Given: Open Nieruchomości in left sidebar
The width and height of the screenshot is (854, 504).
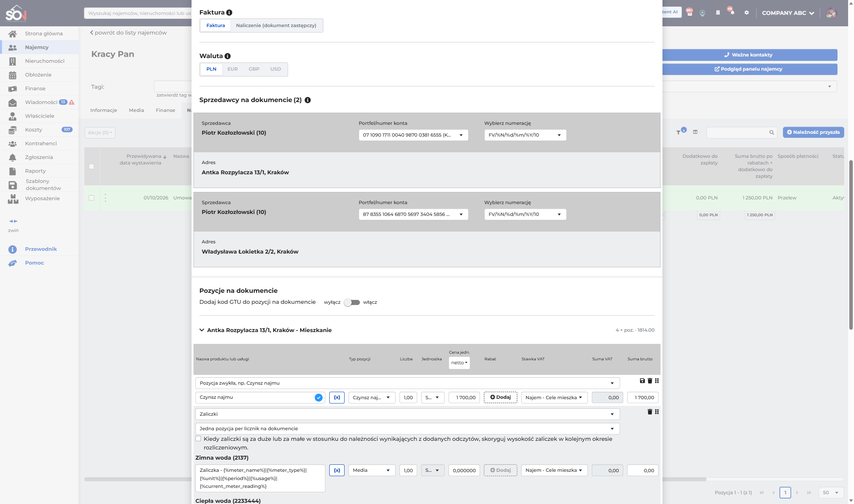Looking at the screenshot, I should pos(45,61).
